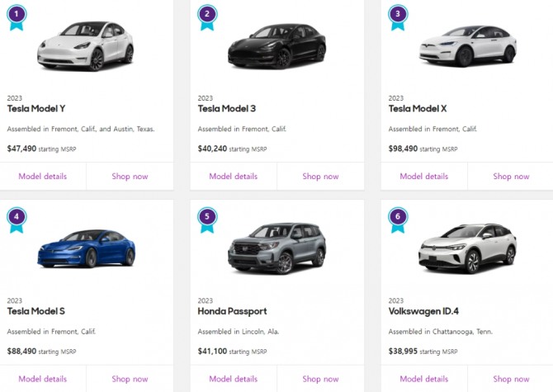
Task: Open the Honda Passport title link
Action: (232, 311)
